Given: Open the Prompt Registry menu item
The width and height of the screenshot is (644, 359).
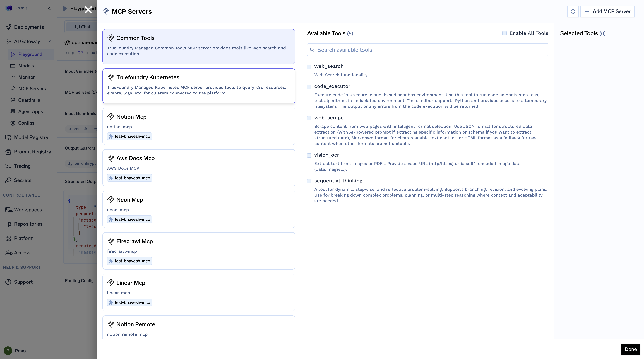Looking at the screenshot, I should pos(32,152).
